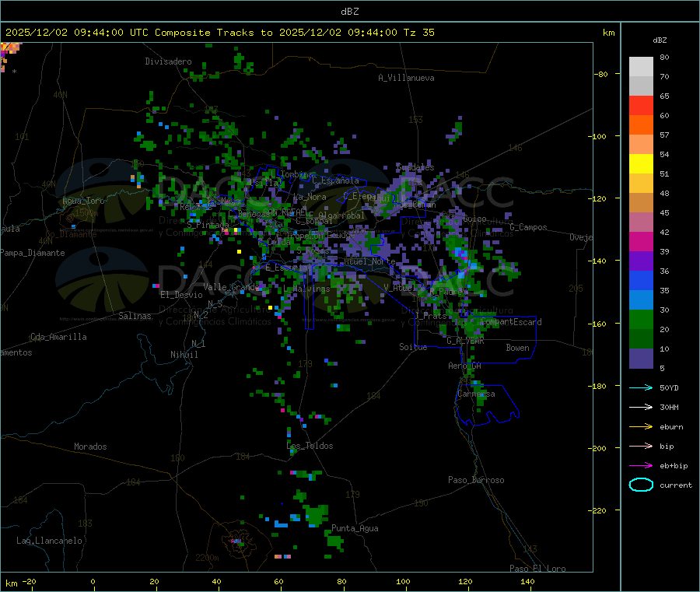Select the blue 36 dBZ color swatch
The width and height of the screenshot is (700, 592).
[x=641, y=280]
